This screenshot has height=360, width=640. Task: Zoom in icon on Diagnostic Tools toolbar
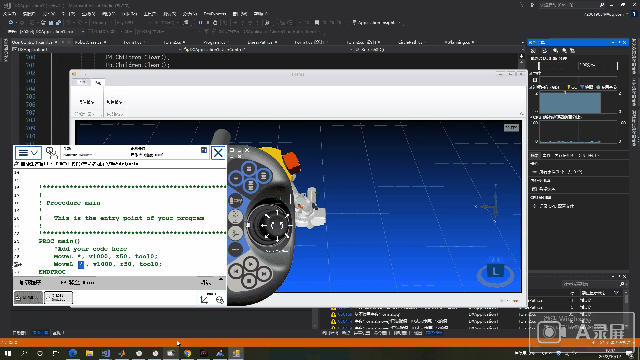tap(555, 51)
